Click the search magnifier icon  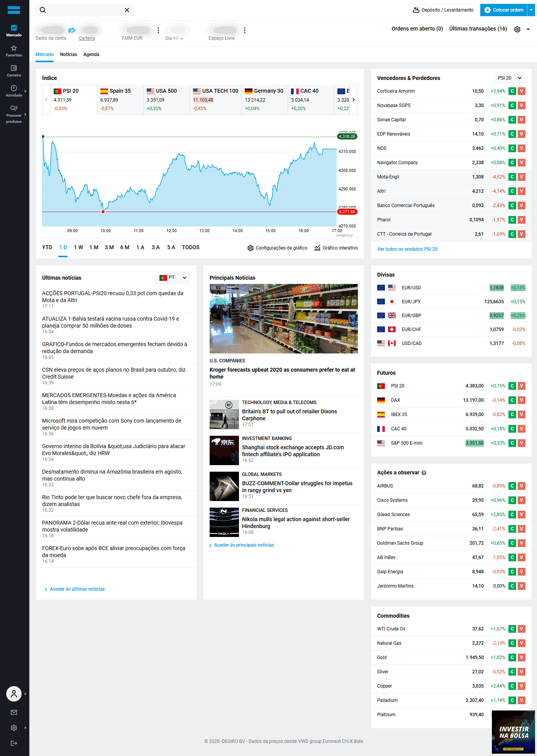[x=43, y=10]
